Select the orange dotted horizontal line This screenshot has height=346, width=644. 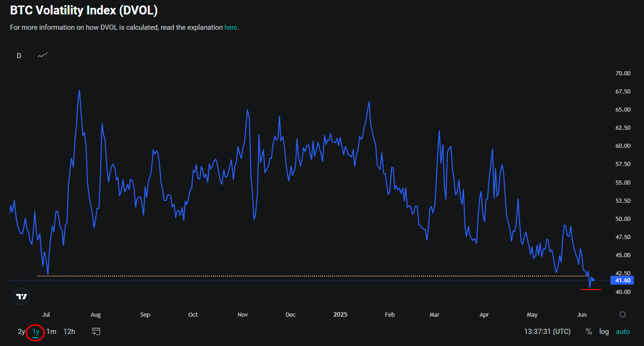coord(280,276)
